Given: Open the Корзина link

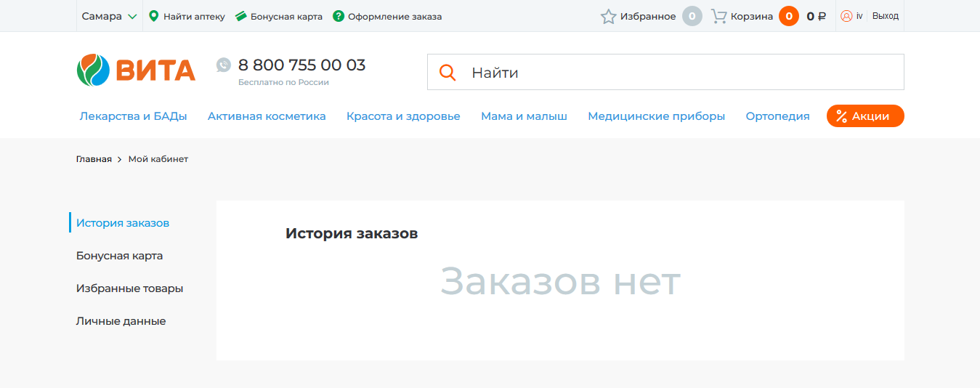Looking at the screenshot, I should pos(752,16).
